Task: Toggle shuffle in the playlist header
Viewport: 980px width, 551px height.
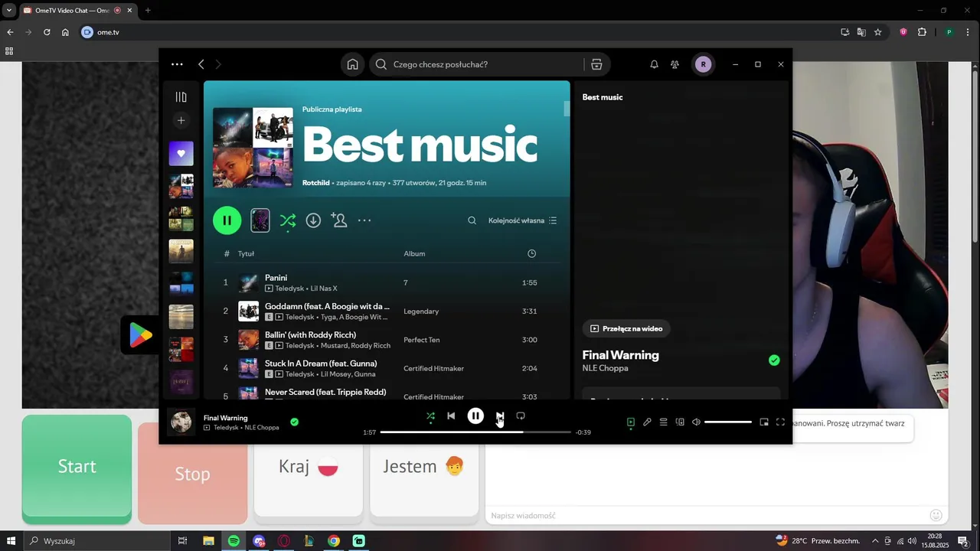Action: 287,220
